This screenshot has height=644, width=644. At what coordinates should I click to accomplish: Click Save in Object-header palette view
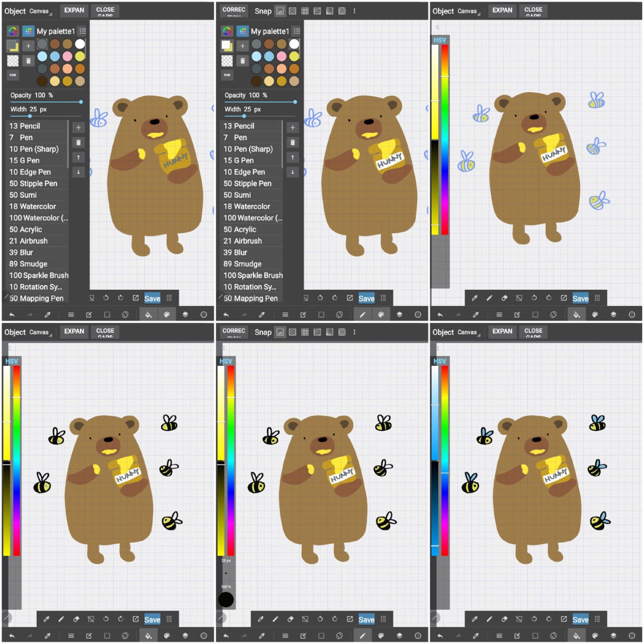[152, 298]
